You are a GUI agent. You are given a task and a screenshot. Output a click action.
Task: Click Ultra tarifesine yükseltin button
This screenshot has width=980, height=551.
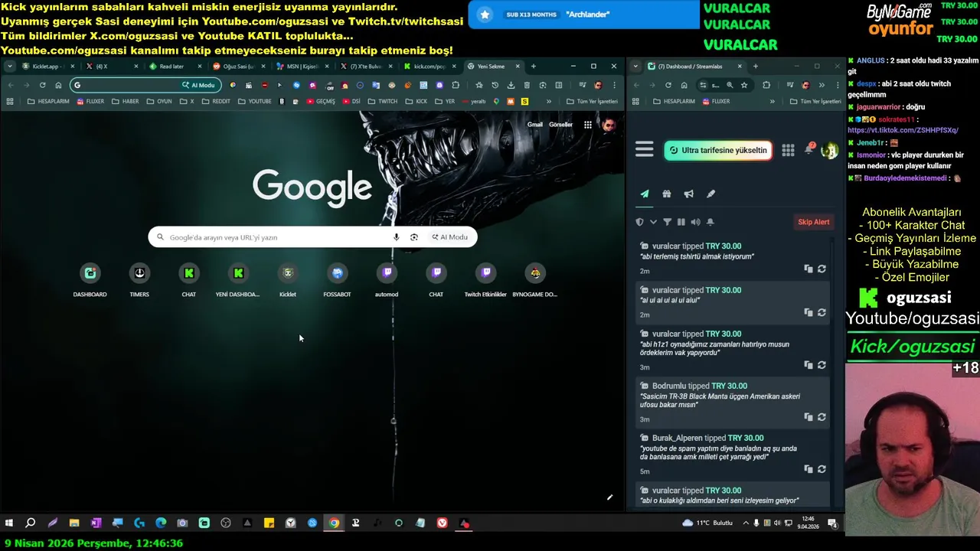coord(717,150)
